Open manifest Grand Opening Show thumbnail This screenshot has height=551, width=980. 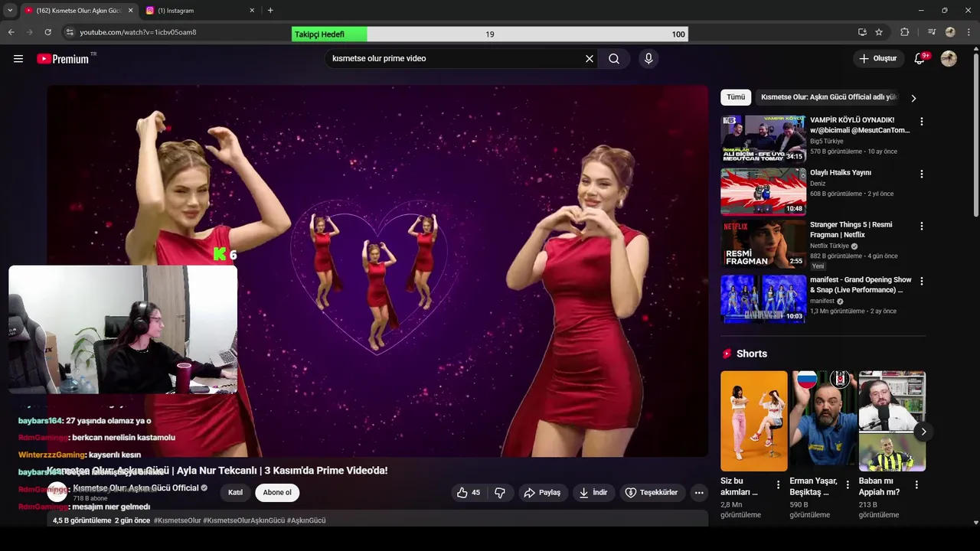click(x=763, y=299)
